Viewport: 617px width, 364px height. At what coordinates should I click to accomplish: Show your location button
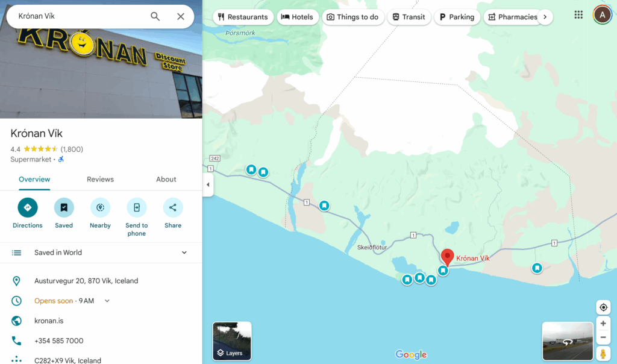[603, 307]
